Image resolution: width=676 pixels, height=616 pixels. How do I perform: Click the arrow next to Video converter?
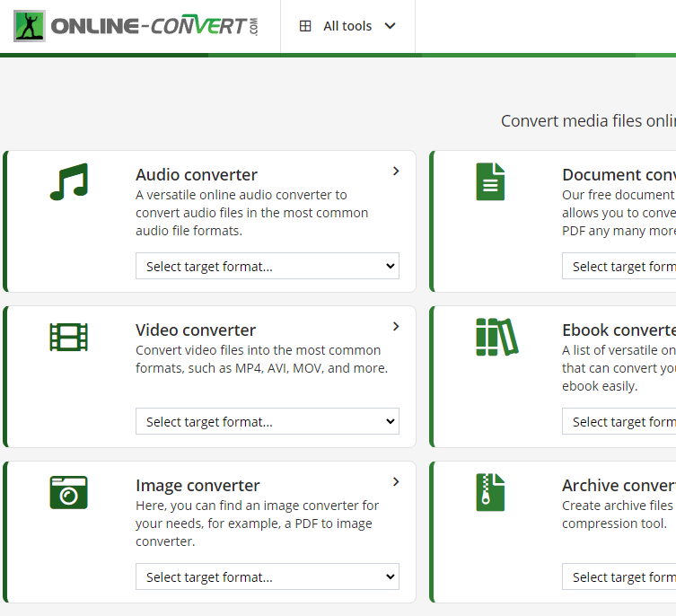click(x=396, y=327)
